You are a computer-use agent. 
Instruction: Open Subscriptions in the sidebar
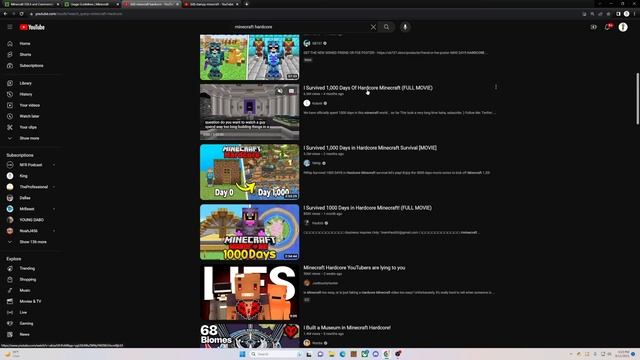tap(31, 65)
